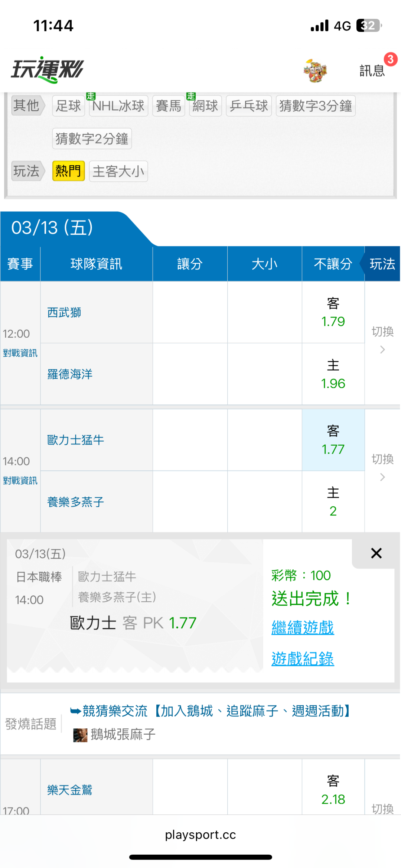Choose the 網球 sport tab

click(x=205, y=106)
